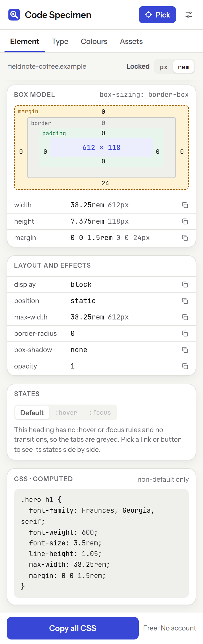Screen dimensions: 203x644
Task: Click the 612 × 118 content box
Action: [x=101, y=147]
